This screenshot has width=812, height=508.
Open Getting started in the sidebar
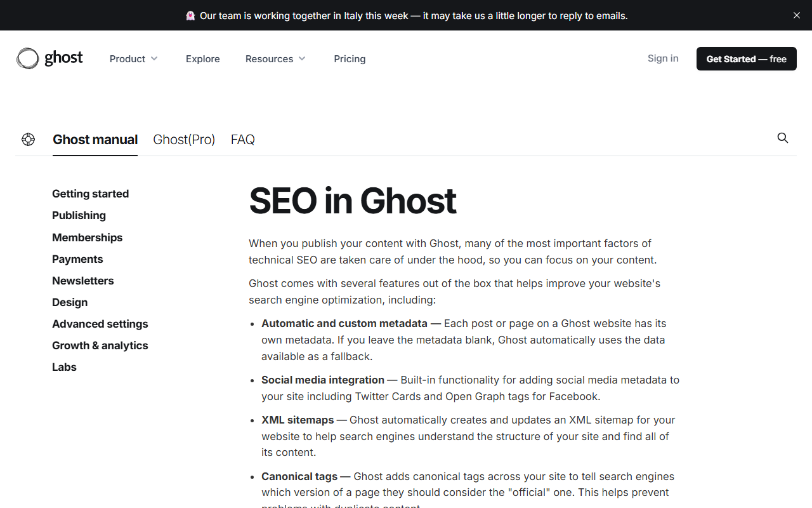(x=90, y=194)
